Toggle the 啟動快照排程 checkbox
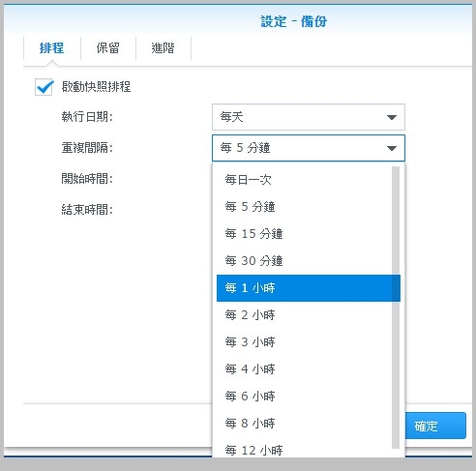This screenshot has width=476, height=471. [44, 87]
